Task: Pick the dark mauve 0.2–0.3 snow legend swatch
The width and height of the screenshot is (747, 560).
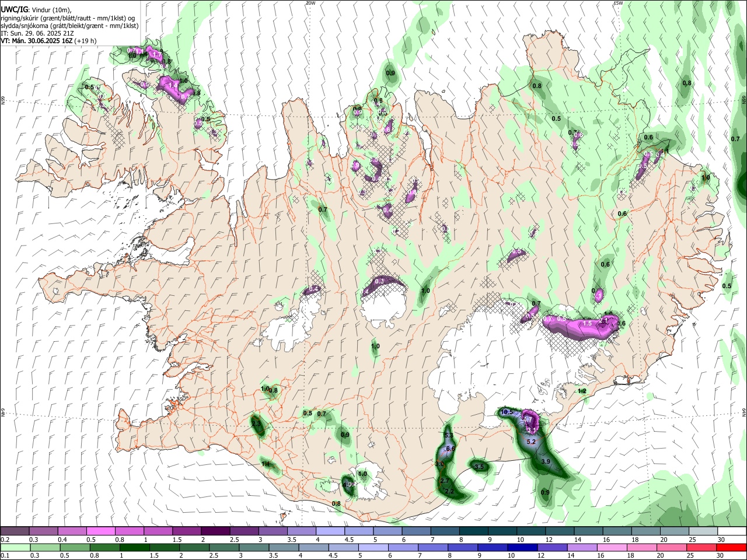Action: (x=15, y=531)
